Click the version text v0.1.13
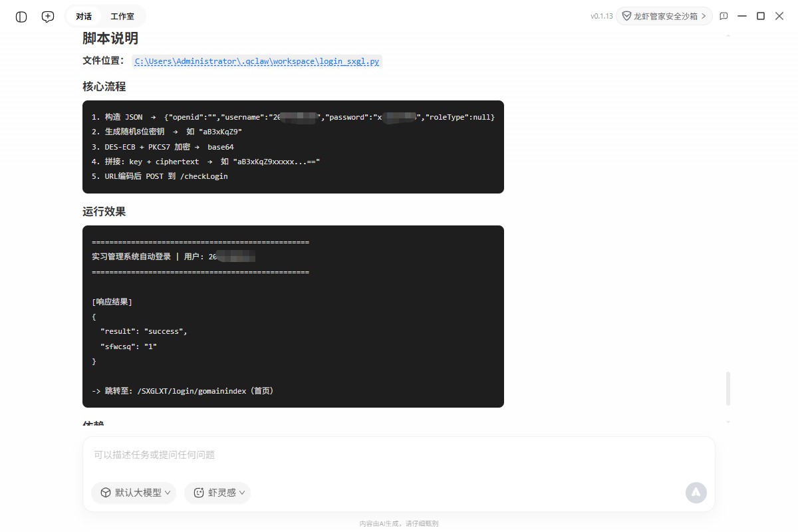Viewport: 798px width, 532px height. click(x=601, y=16)
